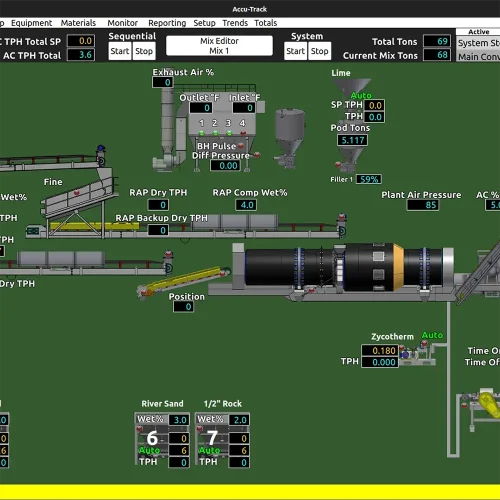Open the Totals menu
This screenshot has height=500, width=500.
point(266,23)
